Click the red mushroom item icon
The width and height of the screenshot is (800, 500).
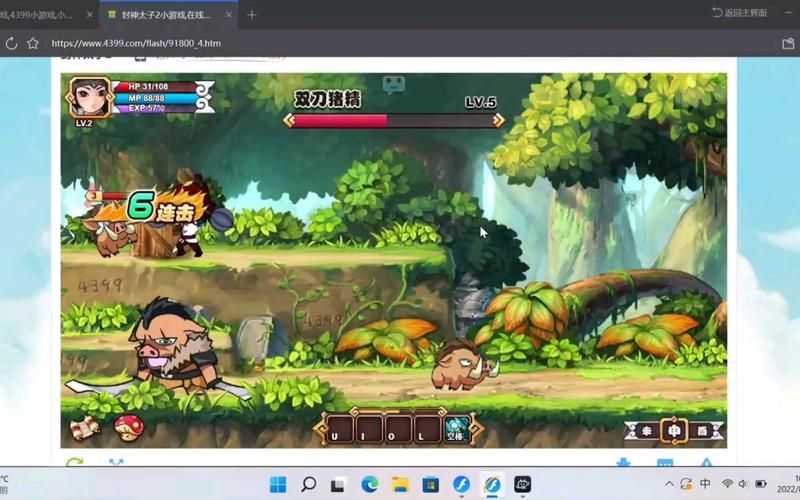click(129, 428)
